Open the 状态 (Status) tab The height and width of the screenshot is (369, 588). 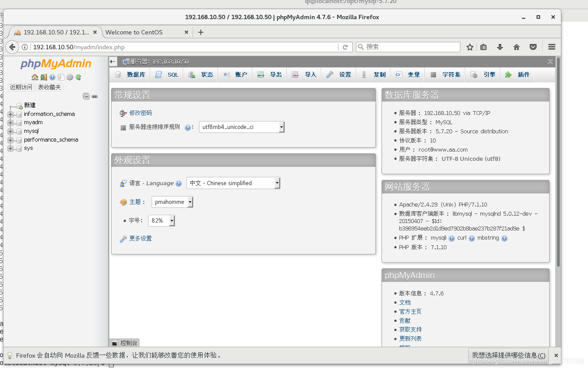click(x=201, y=75)
